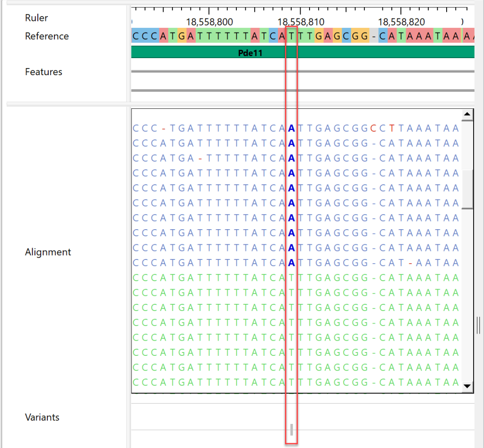Screen dimensions: 484x448
Task: Click the red deletion dash in the tenth read
Action: pyautogui.click(x=410, y=263)
